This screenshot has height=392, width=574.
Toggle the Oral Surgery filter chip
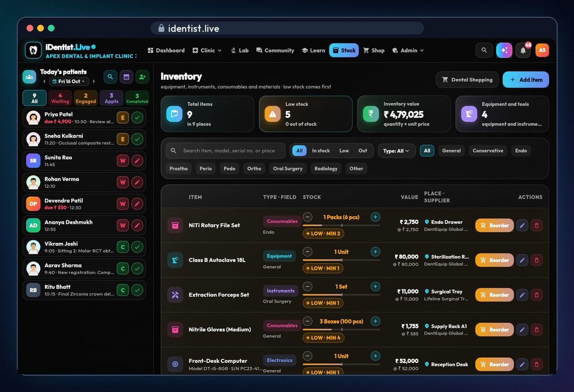coord(287,168)
